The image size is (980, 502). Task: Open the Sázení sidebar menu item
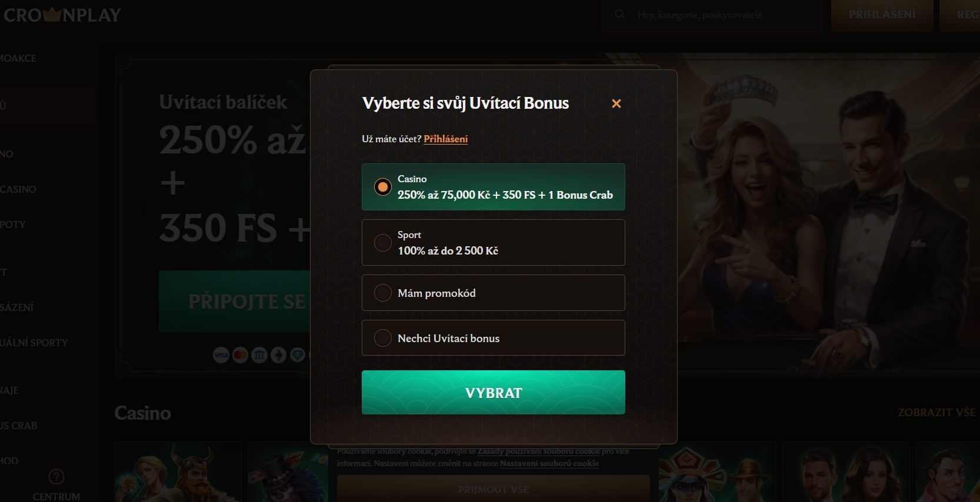[17, 307]
